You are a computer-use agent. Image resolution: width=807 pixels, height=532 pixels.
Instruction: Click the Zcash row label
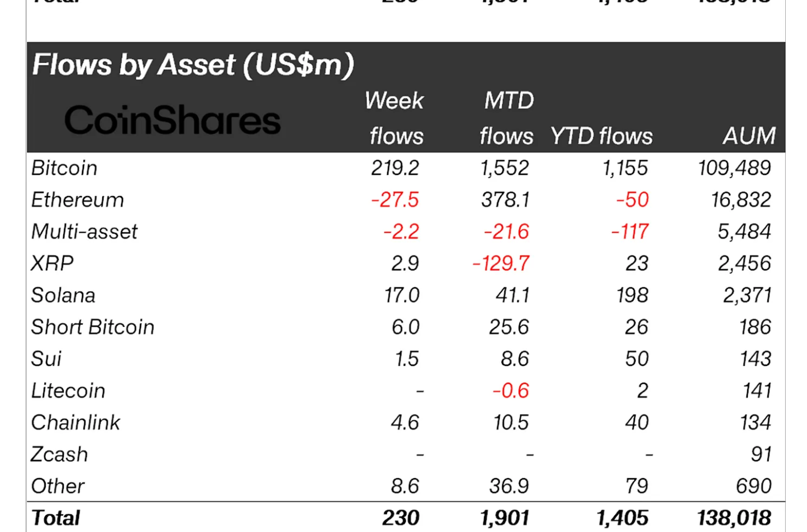pyautogui.click(x=59, y=455)
